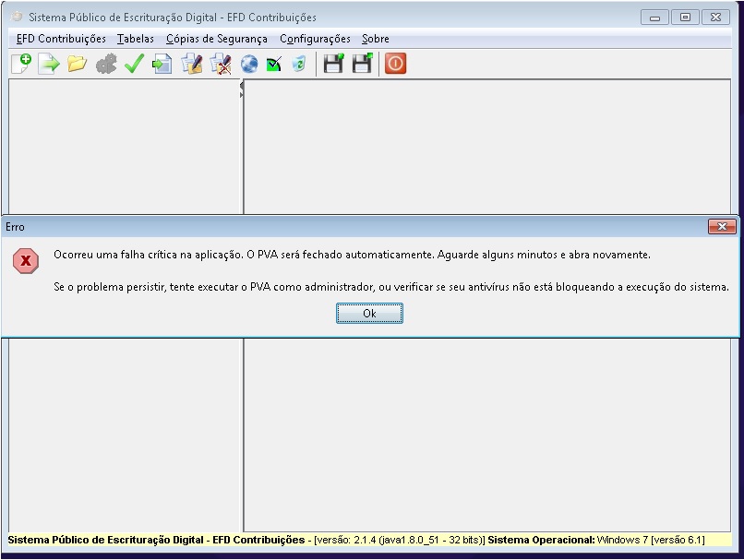The width and height of the screenshot is (744, 560).
Task: Click the green checkmark validate icon
Action: coord(134,64)
